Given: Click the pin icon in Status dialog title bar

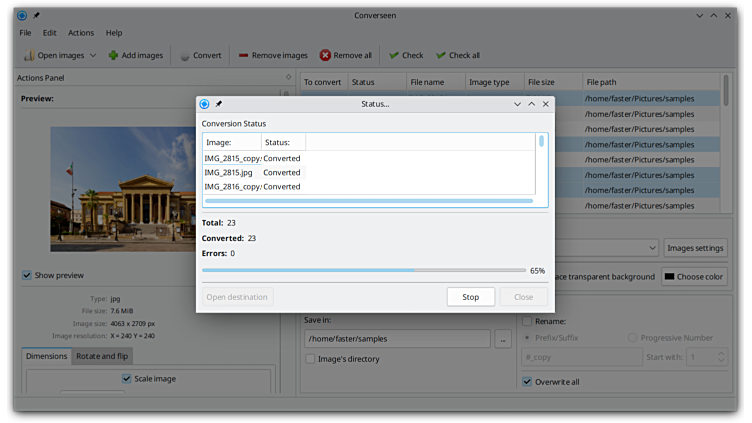Looking at the screenshot, I should pos(219,104).
